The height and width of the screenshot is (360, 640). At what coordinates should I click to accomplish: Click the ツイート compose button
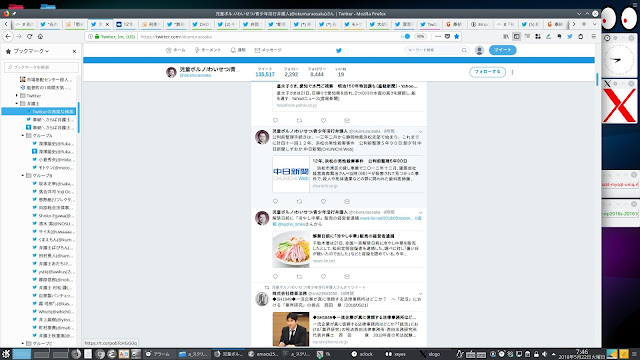click(502, 50)
